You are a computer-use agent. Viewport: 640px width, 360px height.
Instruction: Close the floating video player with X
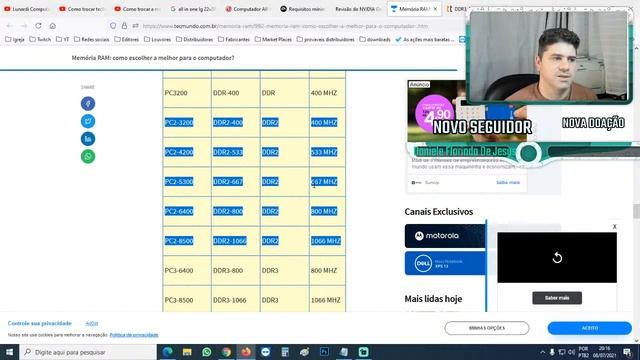tap(614, 227)
